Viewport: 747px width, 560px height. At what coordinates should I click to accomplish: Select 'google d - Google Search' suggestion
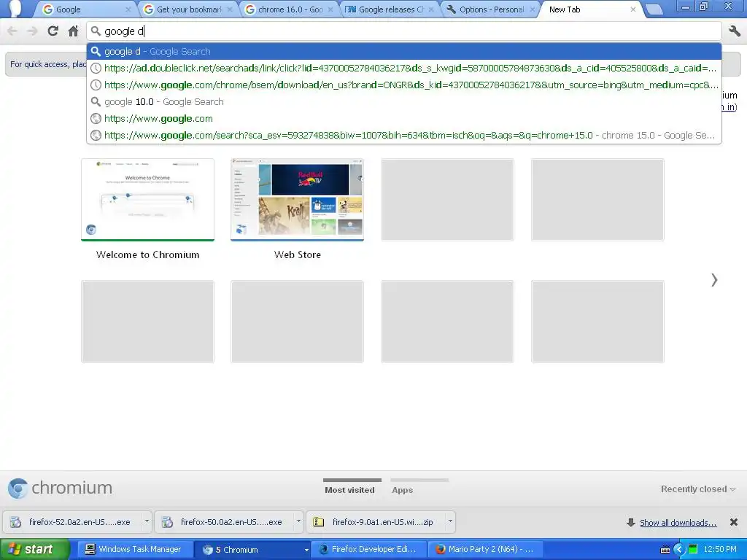coord(404,52)
